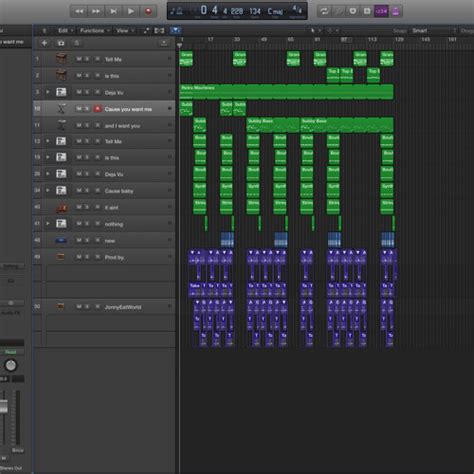The width and height of the screenshot is (474, 474).
Task: Start playback with the Play button
Action: click(131, 11)
